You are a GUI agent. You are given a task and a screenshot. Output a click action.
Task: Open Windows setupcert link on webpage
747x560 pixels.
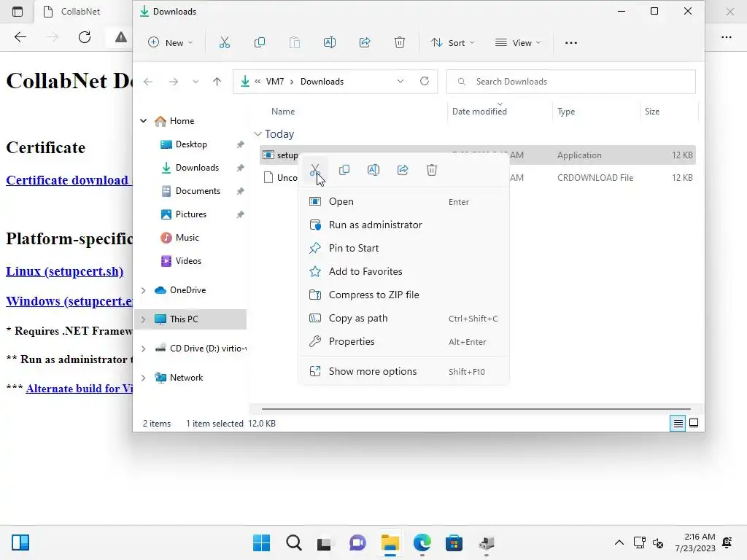point(69,301)
